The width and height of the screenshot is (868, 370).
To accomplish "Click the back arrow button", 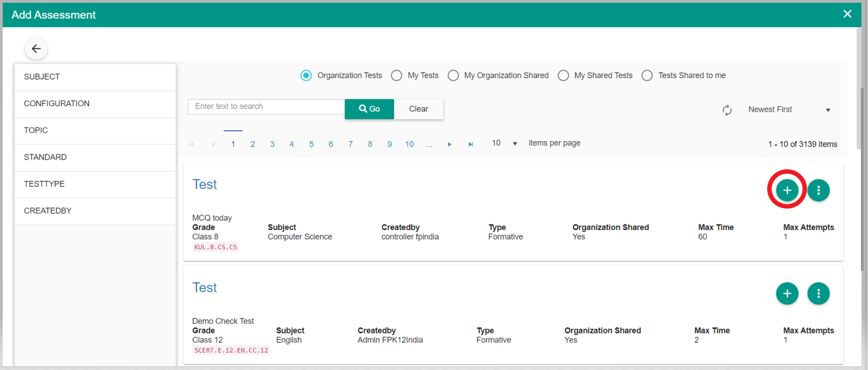I will 36,48.
